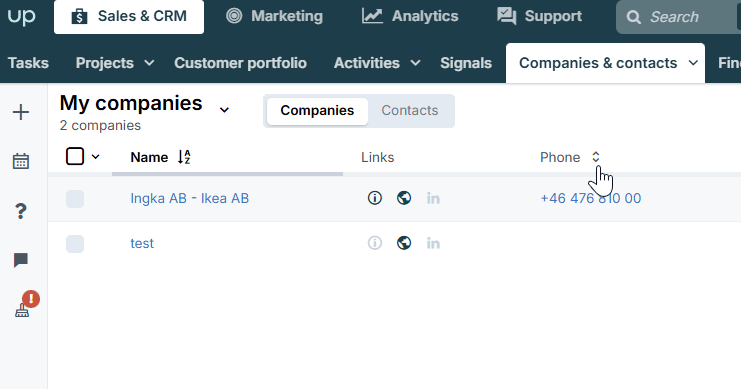Visit the website globe icon for Ingka AB
This screenshot has width=741, height=389.
(404, 198)
